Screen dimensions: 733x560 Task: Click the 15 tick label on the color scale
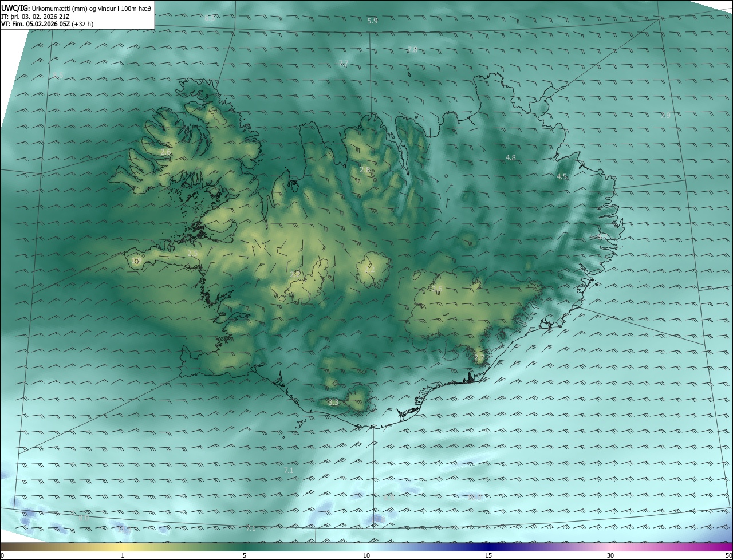pos(488,555)
